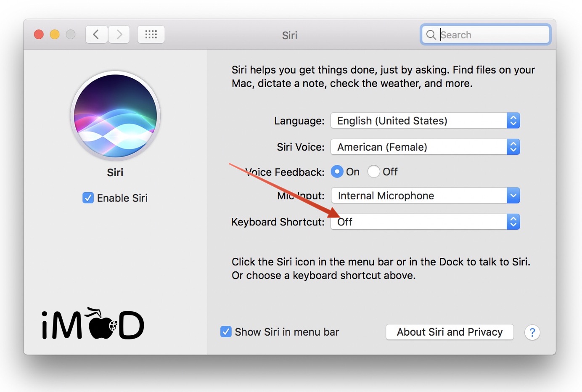This screenshot has height=392, width=582.
Task: Change the Mic Input selection
Action: [425, 196]
